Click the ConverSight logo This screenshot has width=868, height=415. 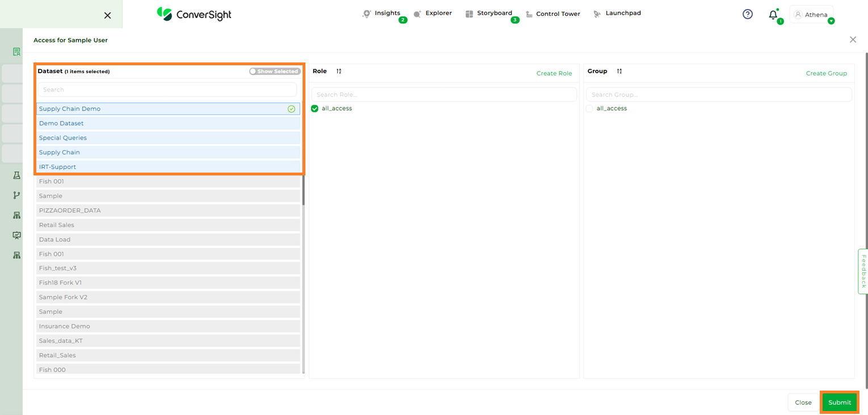click(194, 14)
